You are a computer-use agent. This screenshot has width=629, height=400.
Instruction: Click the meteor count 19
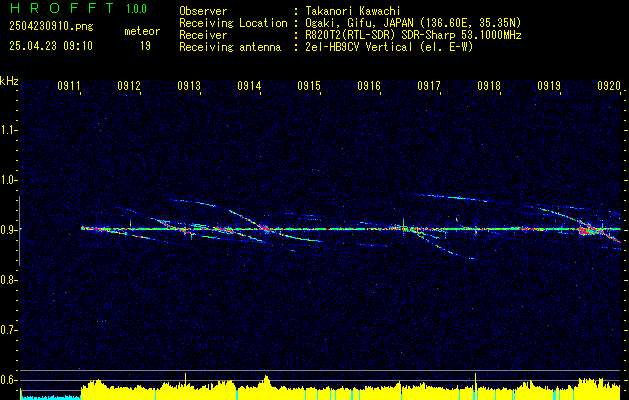(145, 46)
